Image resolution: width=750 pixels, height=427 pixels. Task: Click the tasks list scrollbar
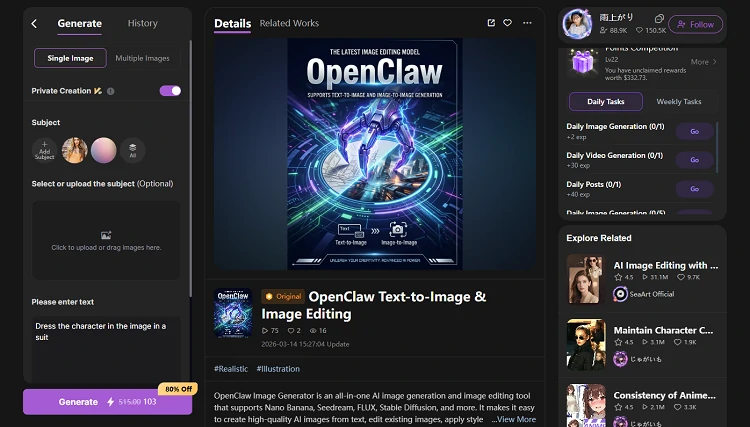pyautogui.click(x=717, y=147)
